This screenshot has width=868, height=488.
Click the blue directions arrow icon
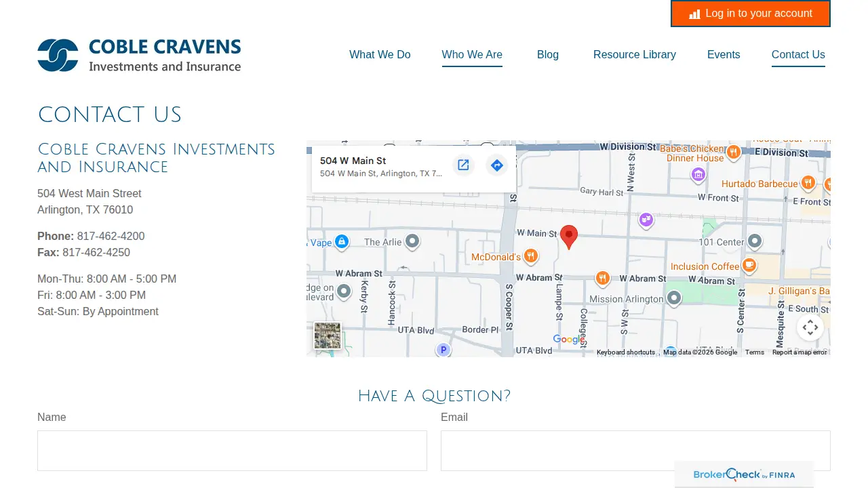pos(497,165)
